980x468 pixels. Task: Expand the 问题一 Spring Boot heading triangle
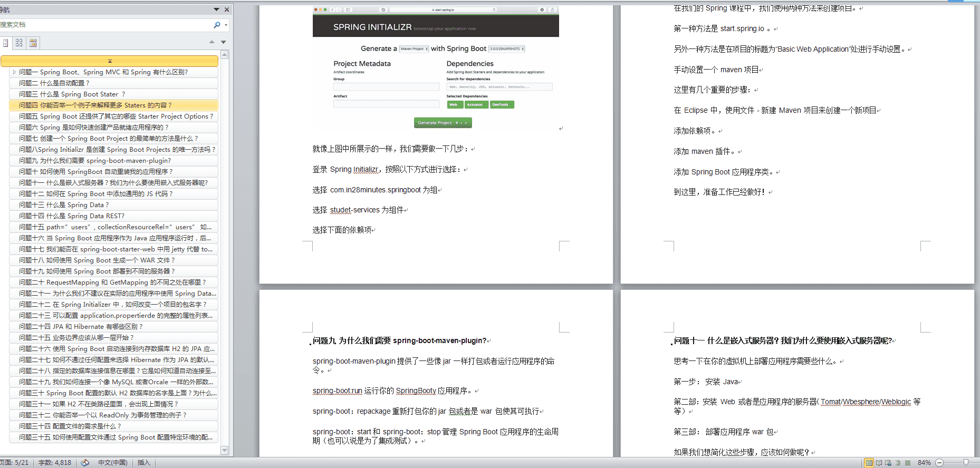pos(14,72)
